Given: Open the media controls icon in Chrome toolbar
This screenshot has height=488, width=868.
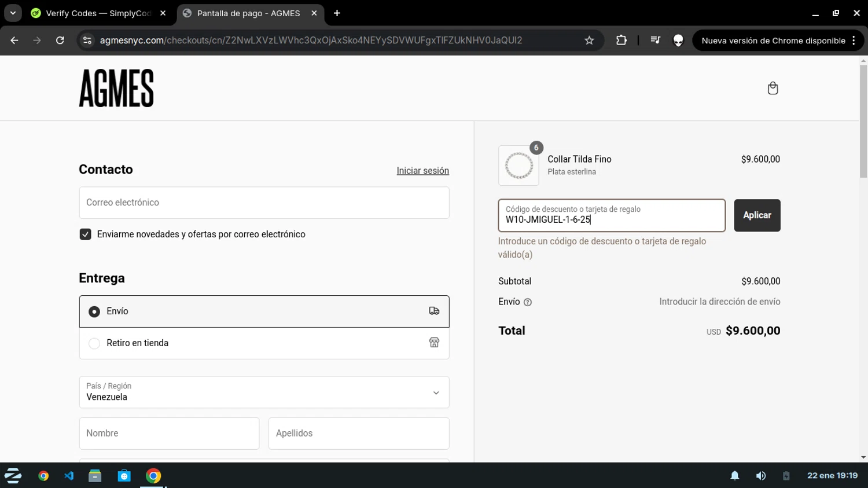Looking at the screenshot, I should click(x=655, y=41).
